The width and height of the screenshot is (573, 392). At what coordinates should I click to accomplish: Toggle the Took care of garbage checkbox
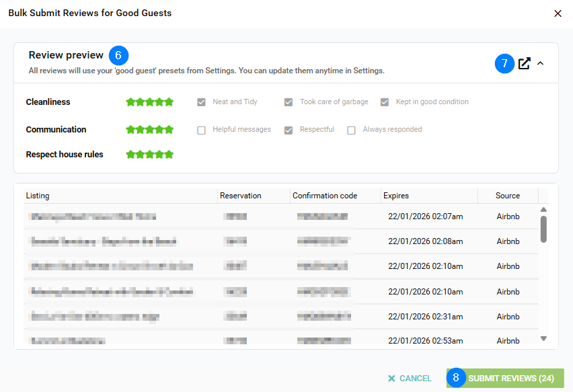(289, 102)
